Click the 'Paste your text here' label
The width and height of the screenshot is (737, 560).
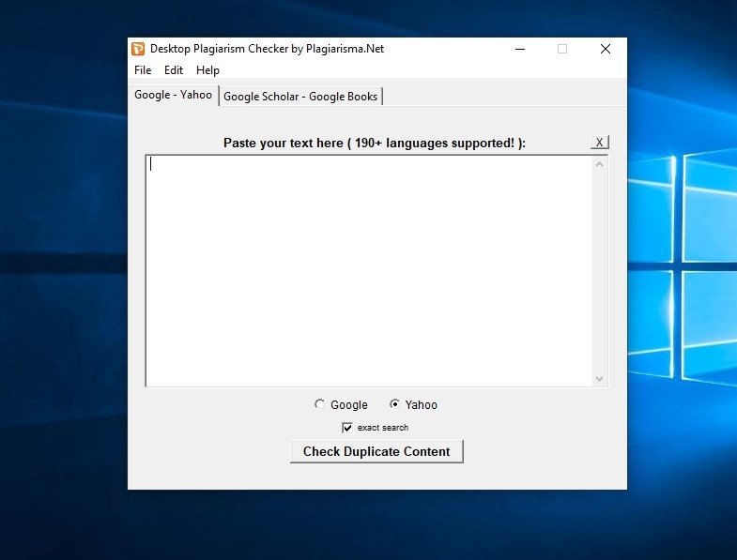coord(375,143)
